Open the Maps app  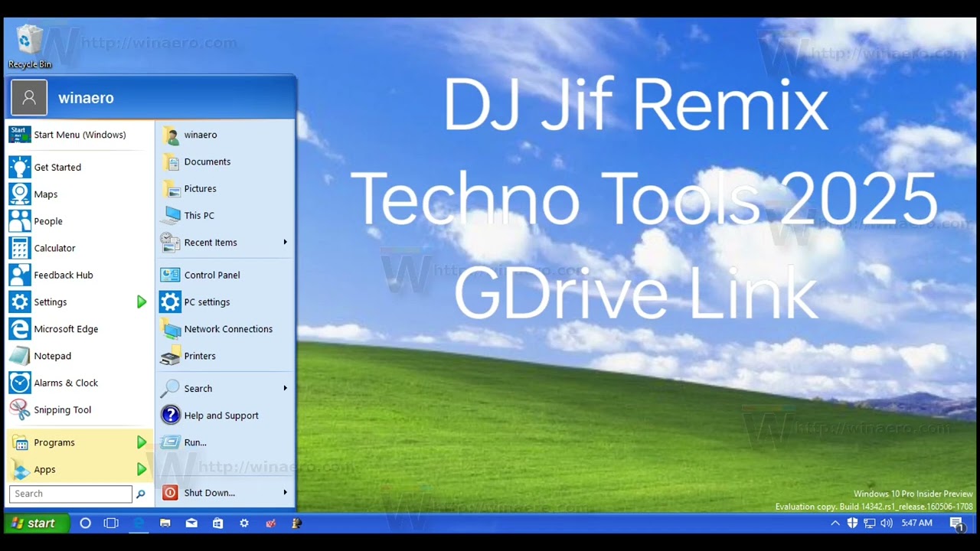coord(80,194)
